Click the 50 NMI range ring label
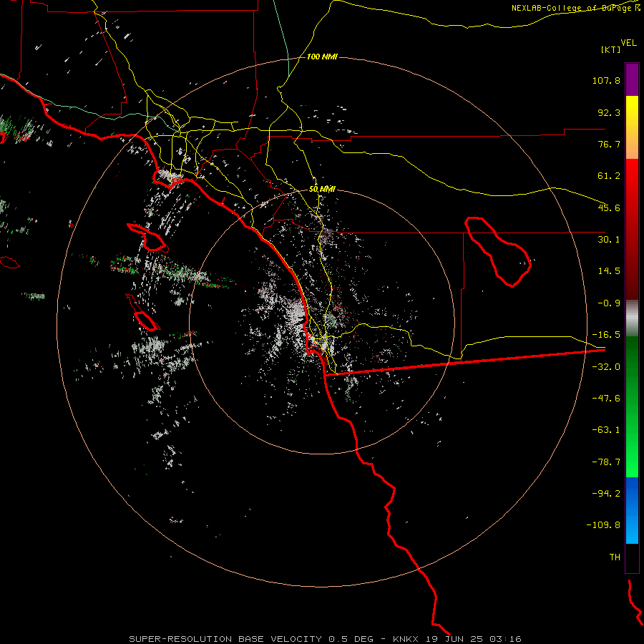 [x=322, y=190]
